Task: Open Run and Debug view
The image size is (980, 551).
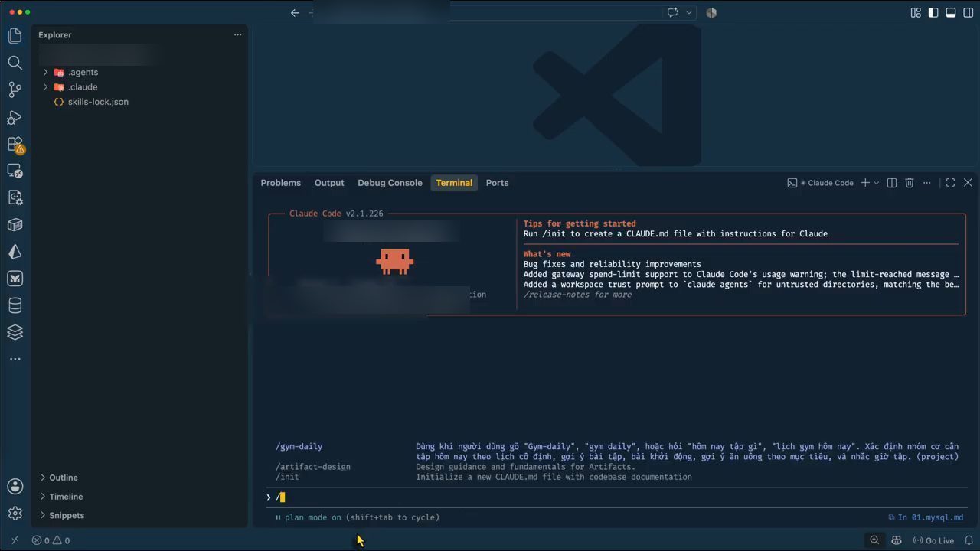Action: [15, 117]
